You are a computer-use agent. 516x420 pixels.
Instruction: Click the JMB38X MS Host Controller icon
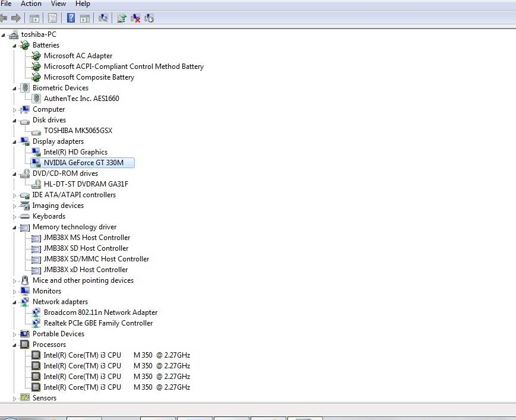pyautogui.click(x=36, y=238)
